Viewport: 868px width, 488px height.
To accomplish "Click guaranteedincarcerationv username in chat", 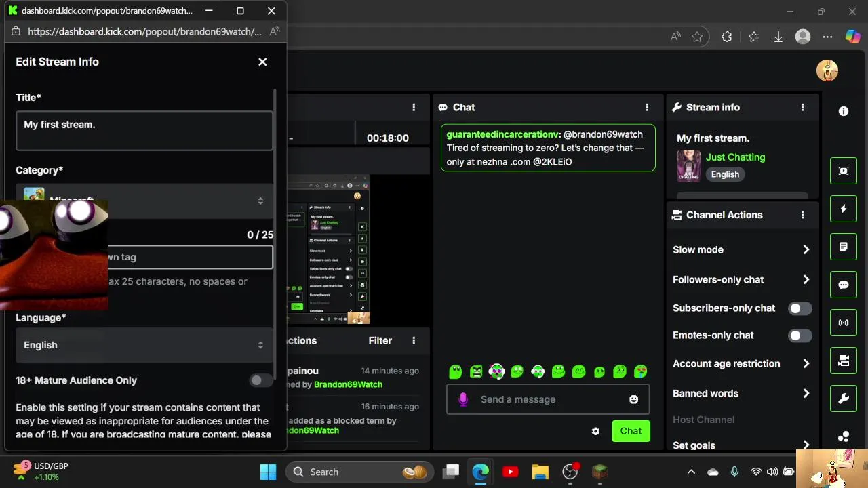I will coord(502,135).
